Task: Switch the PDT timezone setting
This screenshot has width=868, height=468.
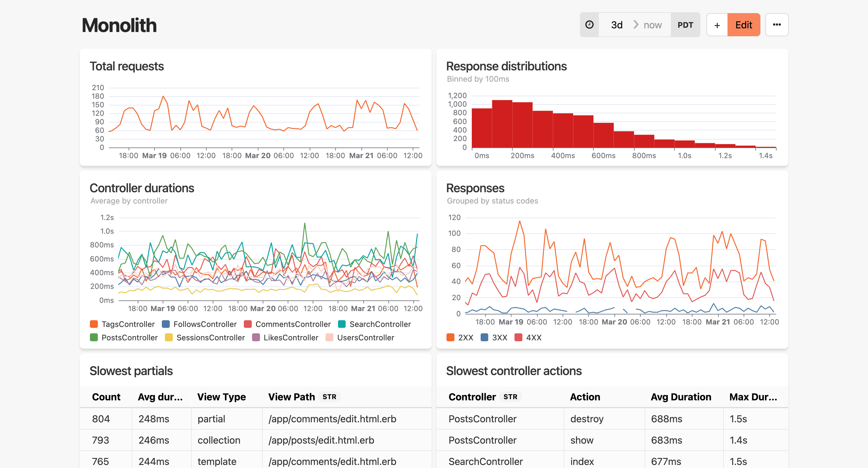Action: (x=685, y=25)
